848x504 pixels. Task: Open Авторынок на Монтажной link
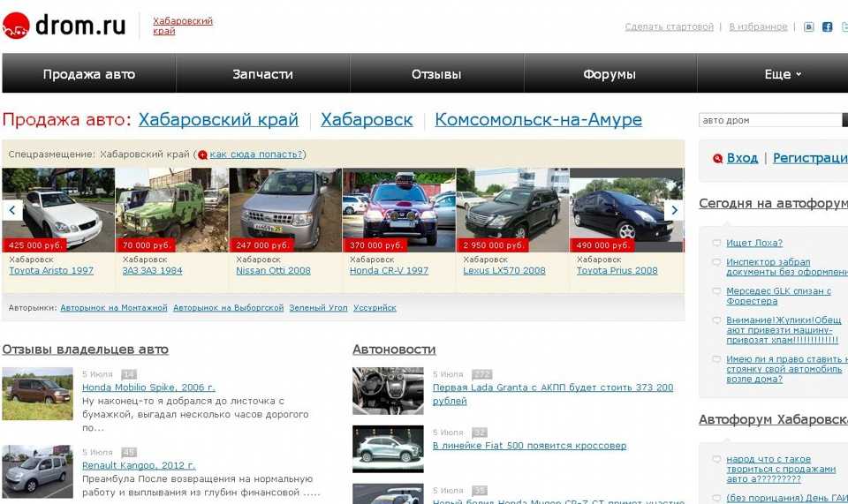[114, 308]
